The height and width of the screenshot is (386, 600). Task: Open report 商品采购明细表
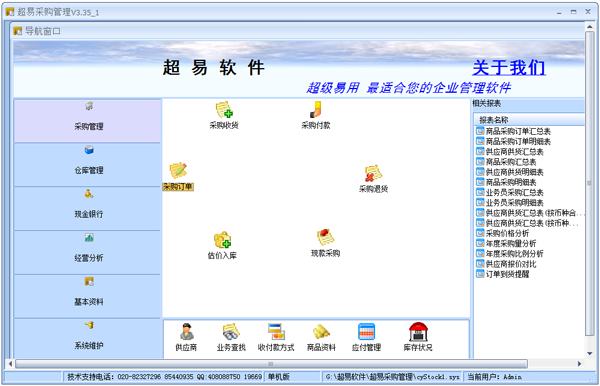point(506,182)
